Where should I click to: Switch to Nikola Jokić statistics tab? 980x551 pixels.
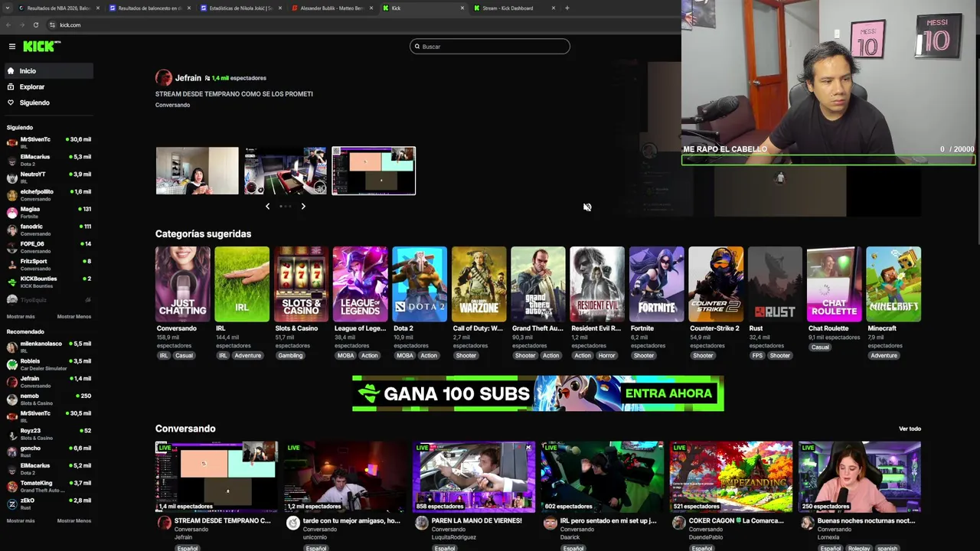point(240,8)
